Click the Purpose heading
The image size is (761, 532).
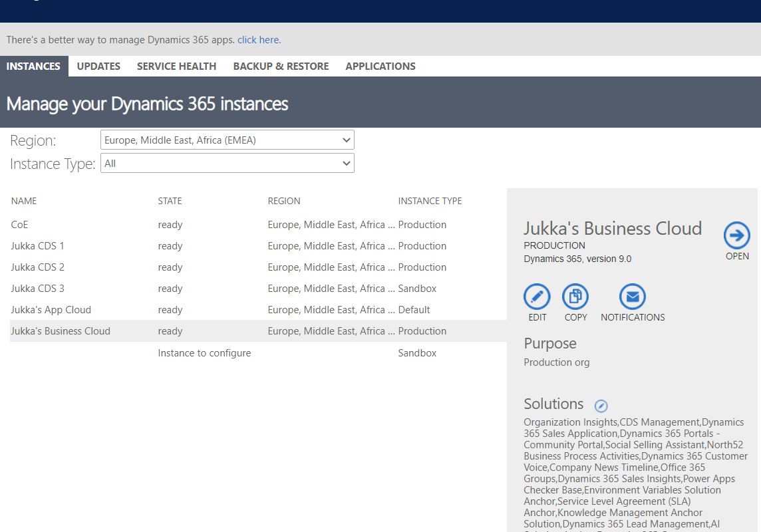pos(550,343)
